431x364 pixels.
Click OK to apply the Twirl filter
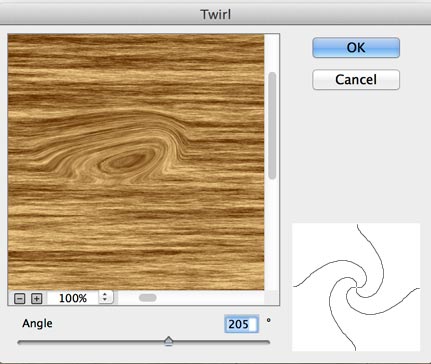click(x=356, y=48)
